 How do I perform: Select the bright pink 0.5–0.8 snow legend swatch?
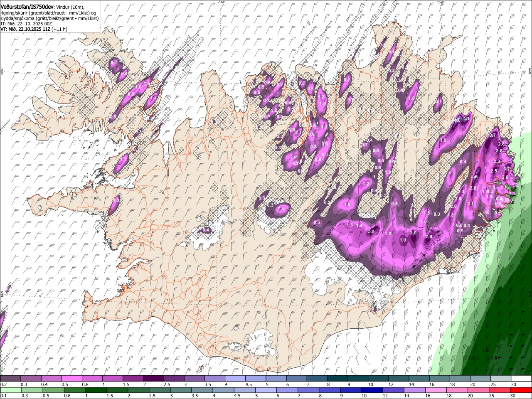pos(71,378)
